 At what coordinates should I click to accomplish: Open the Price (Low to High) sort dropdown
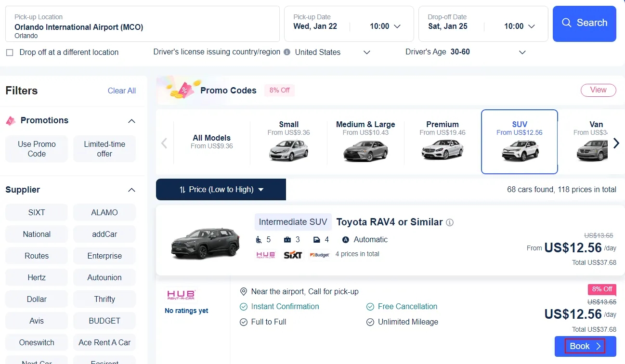pyautogui.click(x=221, y=189)
